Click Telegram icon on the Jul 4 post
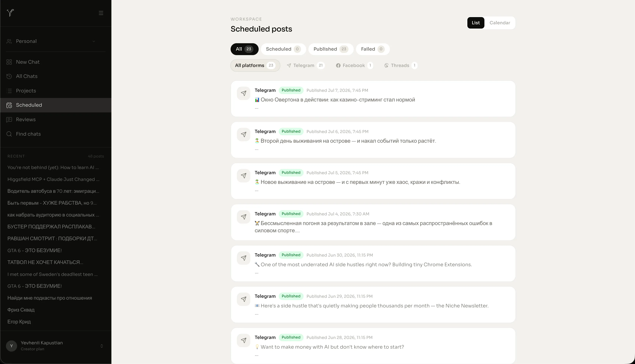The width and height of the screenshot is (635, 364). point(244,217)
